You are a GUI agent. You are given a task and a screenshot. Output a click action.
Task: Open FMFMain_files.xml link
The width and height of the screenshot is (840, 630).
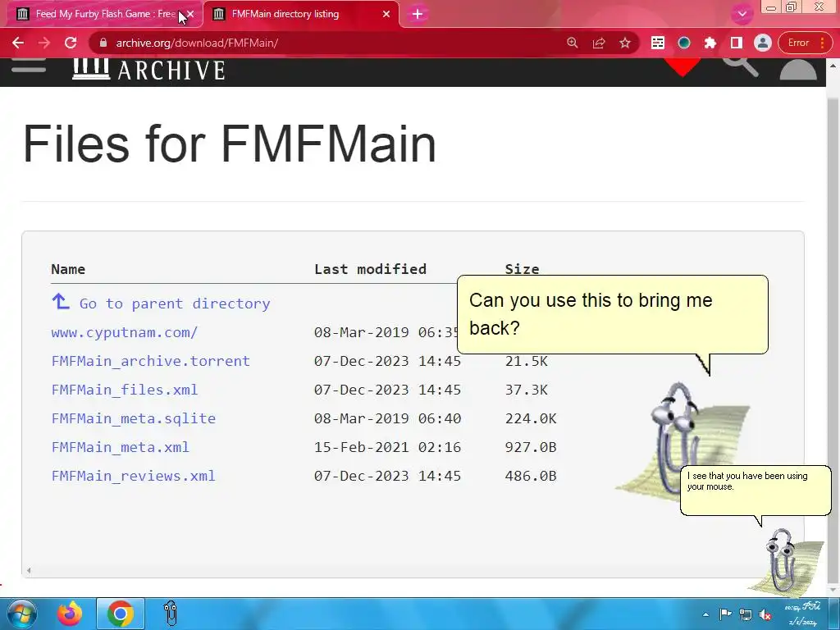tap(125, 390)
